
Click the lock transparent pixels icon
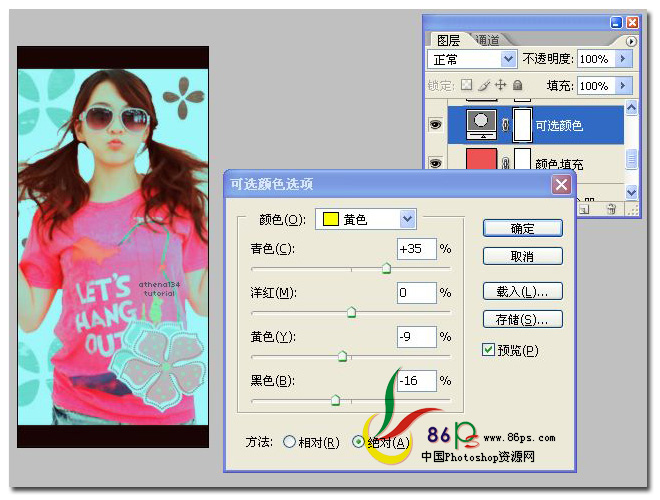466,85
